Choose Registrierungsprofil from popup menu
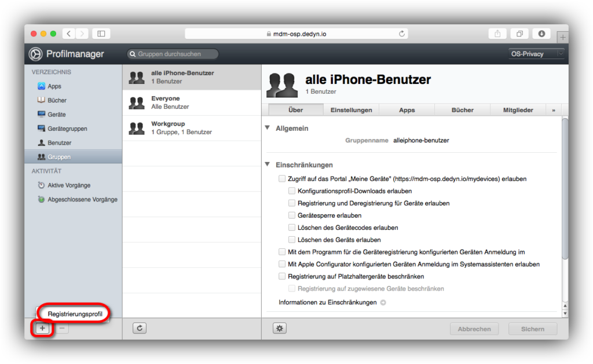 (x=75, y=314)
